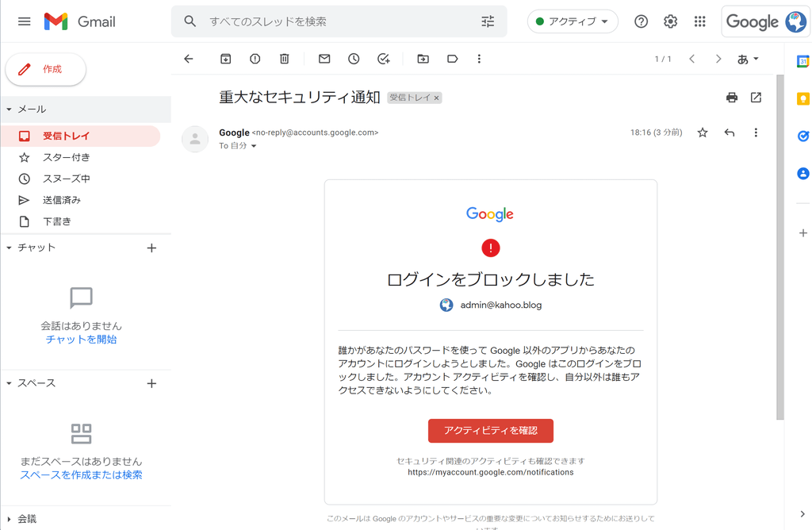Snooze this email with clock icon
The height and width of the screenshot is (530, 812).
[354, 59]
